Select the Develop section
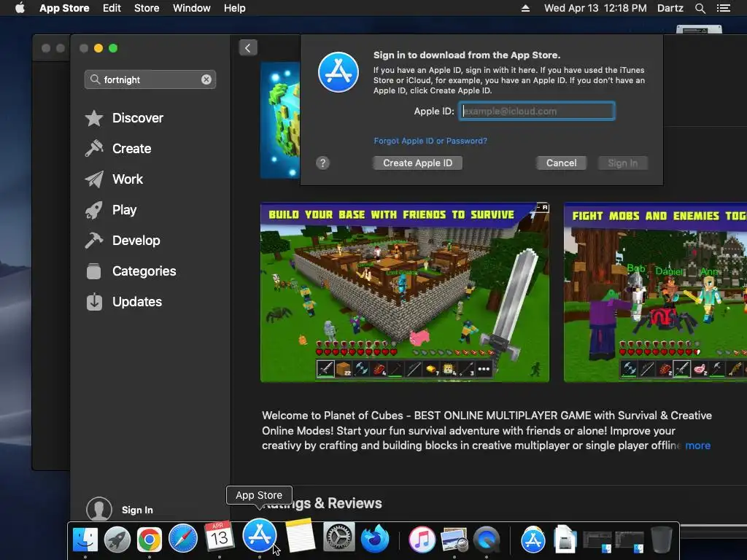 coord(122,241)
